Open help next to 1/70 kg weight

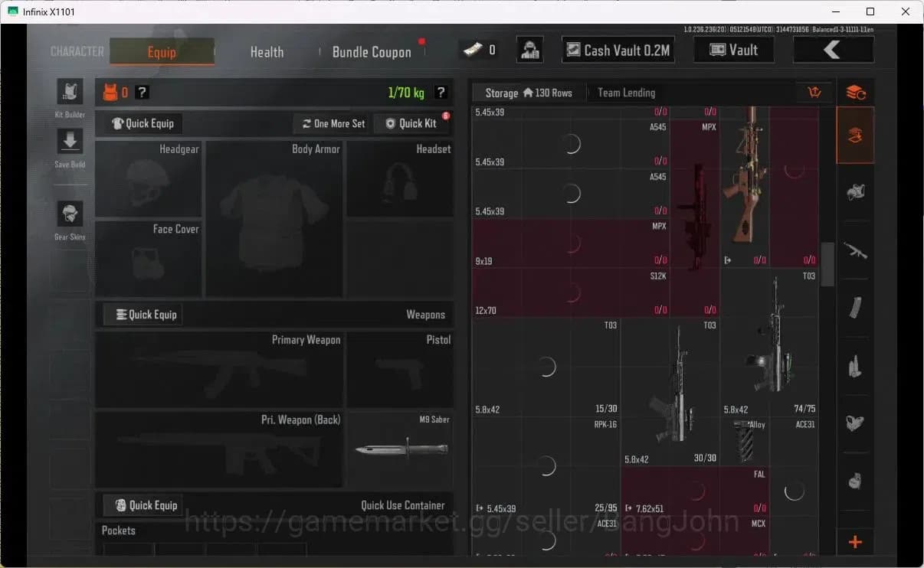(x=441, y=93)
